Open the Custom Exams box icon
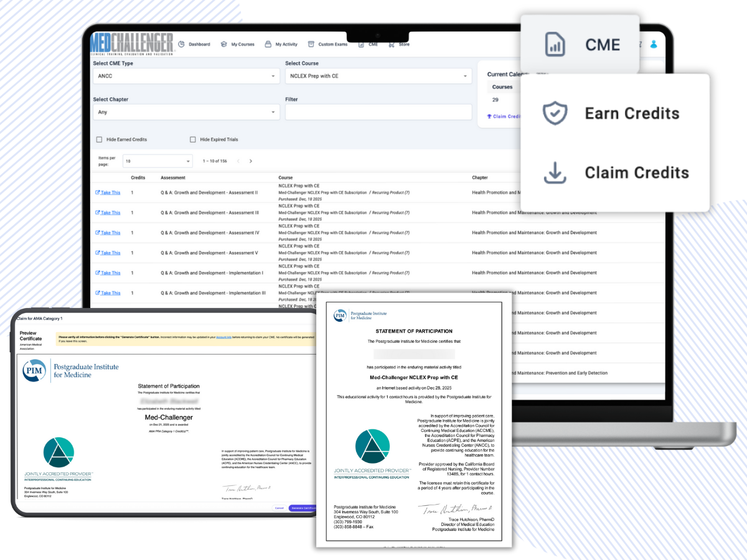747x560 pixels. 311,44
